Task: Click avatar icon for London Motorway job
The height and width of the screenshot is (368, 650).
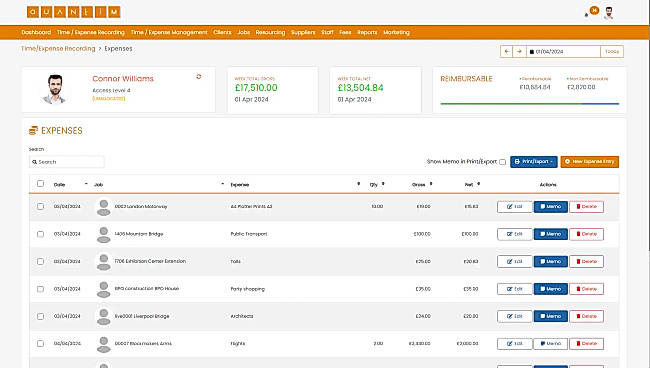Action: point(103,207)
